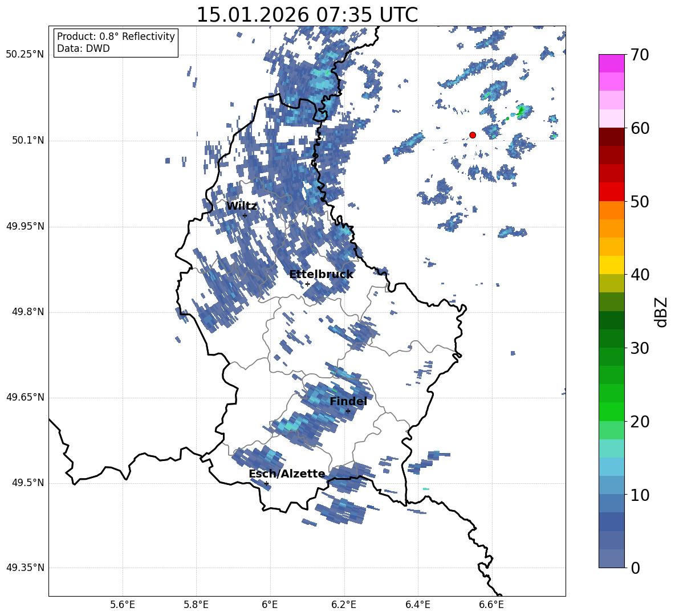Click the Esch/Alzette location cross marker

[x=266, y=483]
